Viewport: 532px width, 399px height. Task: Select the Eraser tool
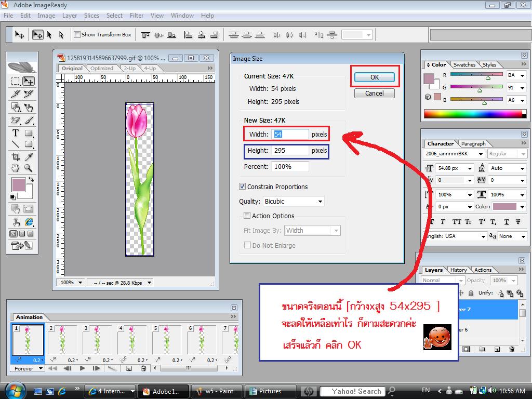[x=15, y=120]
